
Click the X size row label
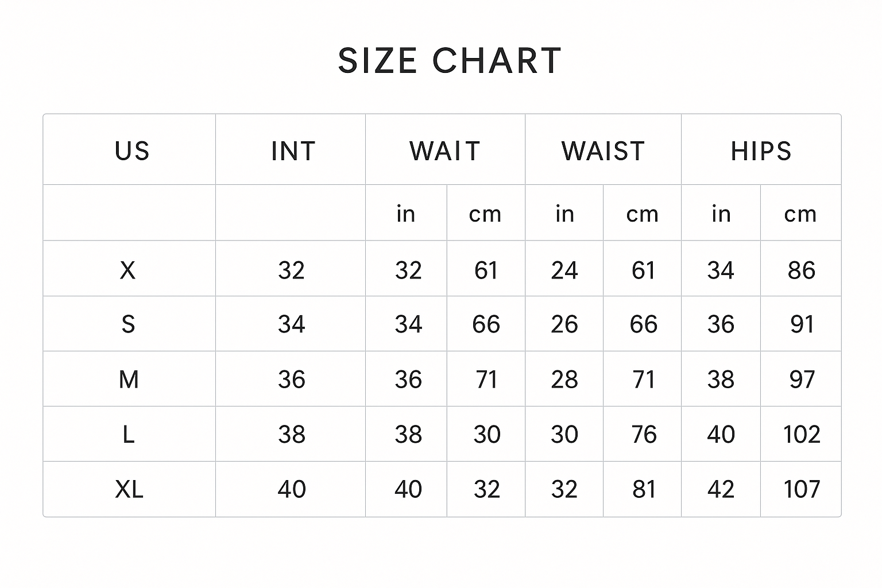(128, 270)
